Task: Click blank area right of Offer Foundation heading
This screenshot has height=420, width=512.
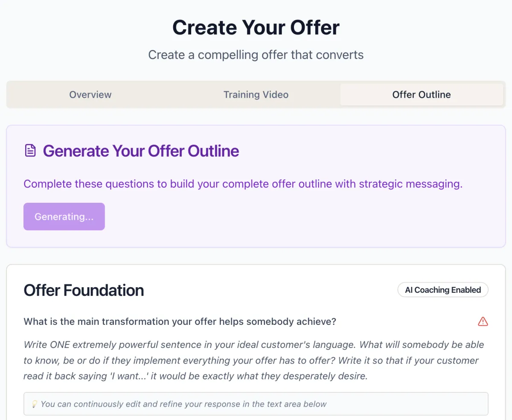Action: point(269,290)
